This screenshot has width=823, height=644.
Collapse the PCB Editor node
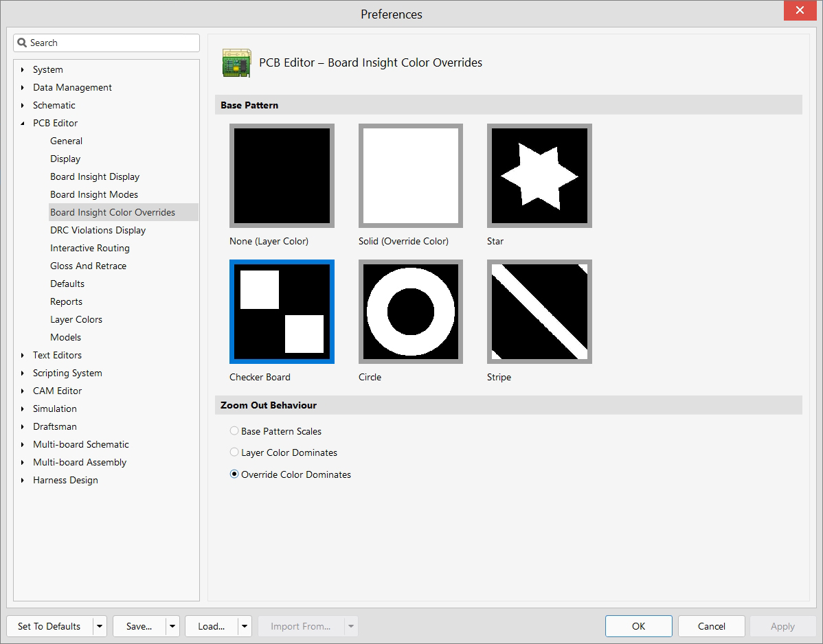click(x=23, y=124)
